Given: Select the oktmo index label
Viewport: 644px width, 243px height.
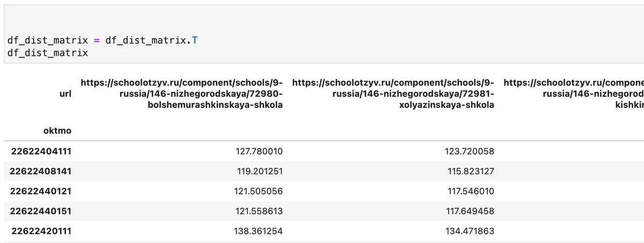Looking at the screenshot, I should [x=57, y=130].
